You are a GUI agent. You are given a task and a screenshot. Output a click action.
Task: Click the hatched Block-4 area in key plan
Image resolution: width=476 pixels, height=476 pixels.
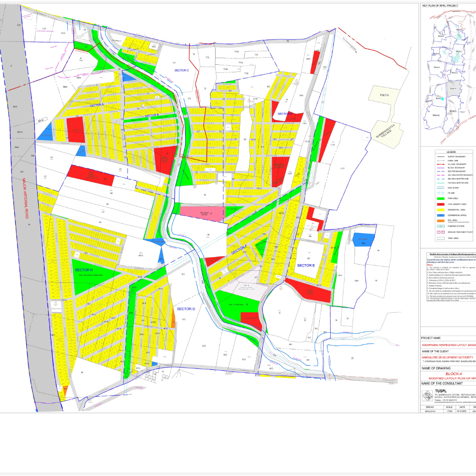click(455, 88)
